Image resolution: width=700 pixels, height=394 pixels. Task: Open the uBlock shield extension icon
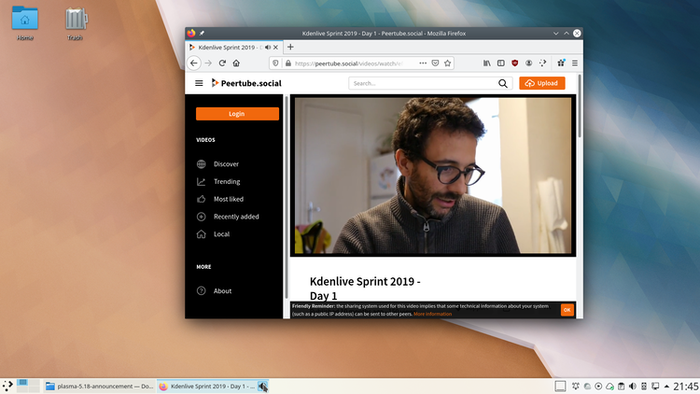click(x=515, y=63)
